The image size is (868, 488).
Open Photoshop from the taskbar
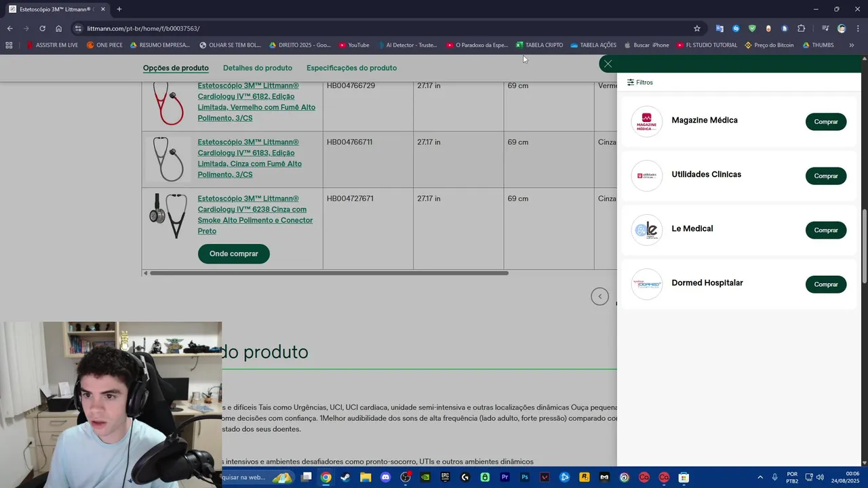tap(525, 477)
